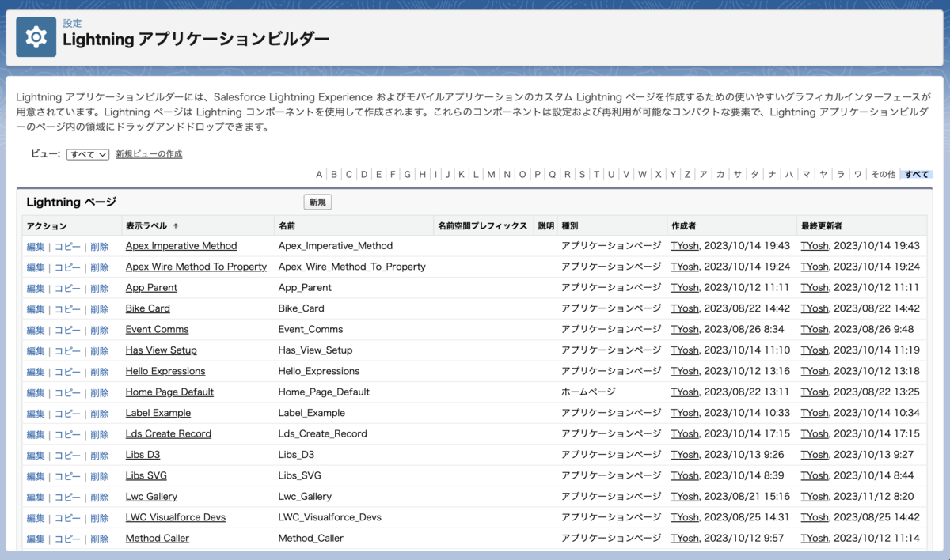
Task: Click the setup gear icon in header
Action: (x=36, y=37)
